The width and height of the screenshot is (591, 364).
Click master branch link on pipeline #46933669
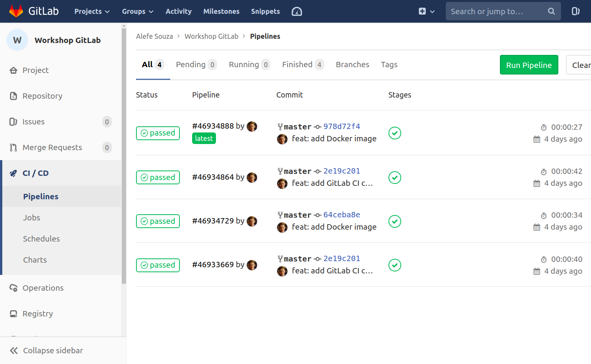click(297, 259)
